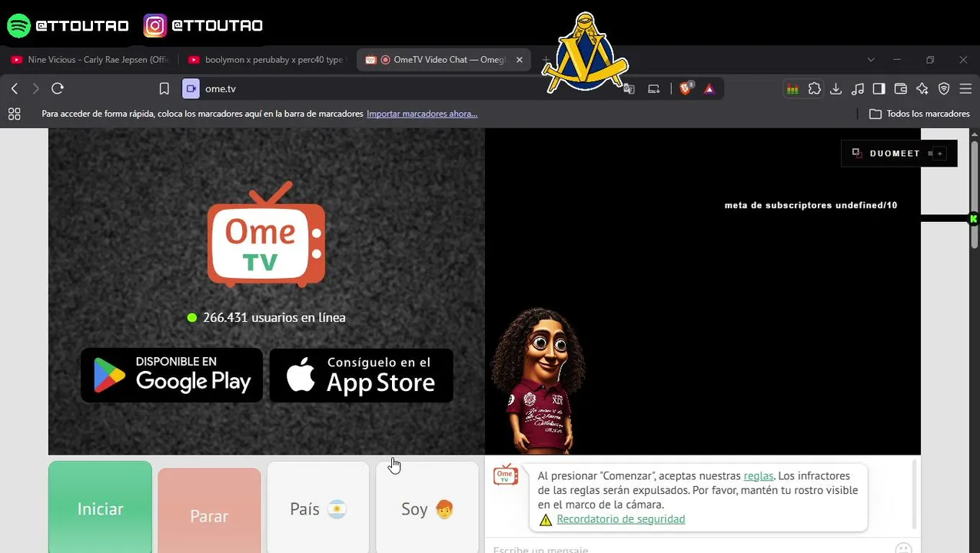The width and height of the screenshot is (980, 553).
Task: Click the 266.431 usuarios en línea text
Action: coord(274,317)
